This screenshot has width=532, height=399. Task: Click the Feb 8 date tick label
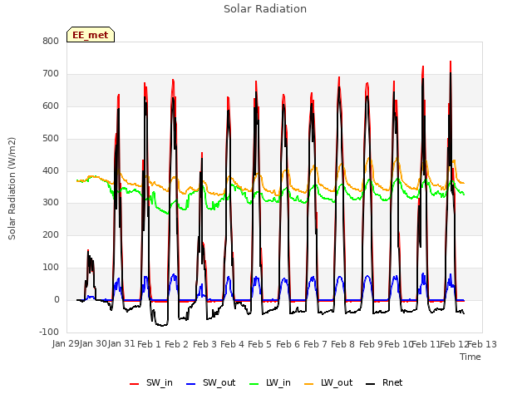pos(342,344)
